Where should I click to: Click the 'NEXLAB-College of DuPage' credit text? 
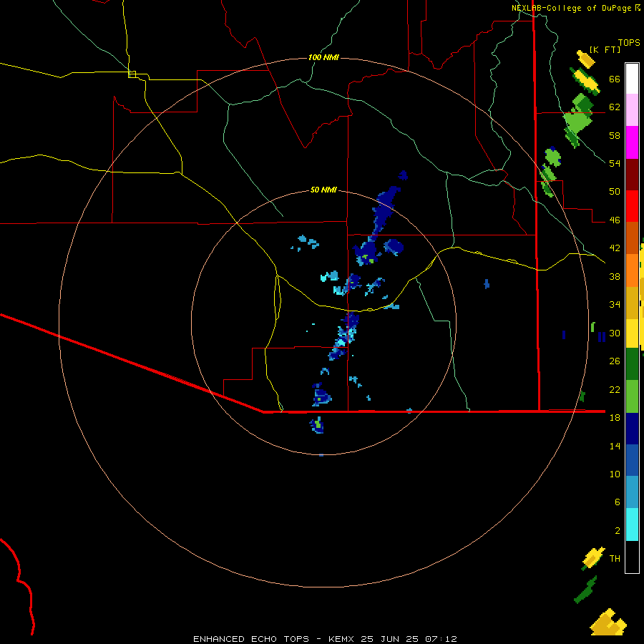pyautogui.click(x=571, y=8)
